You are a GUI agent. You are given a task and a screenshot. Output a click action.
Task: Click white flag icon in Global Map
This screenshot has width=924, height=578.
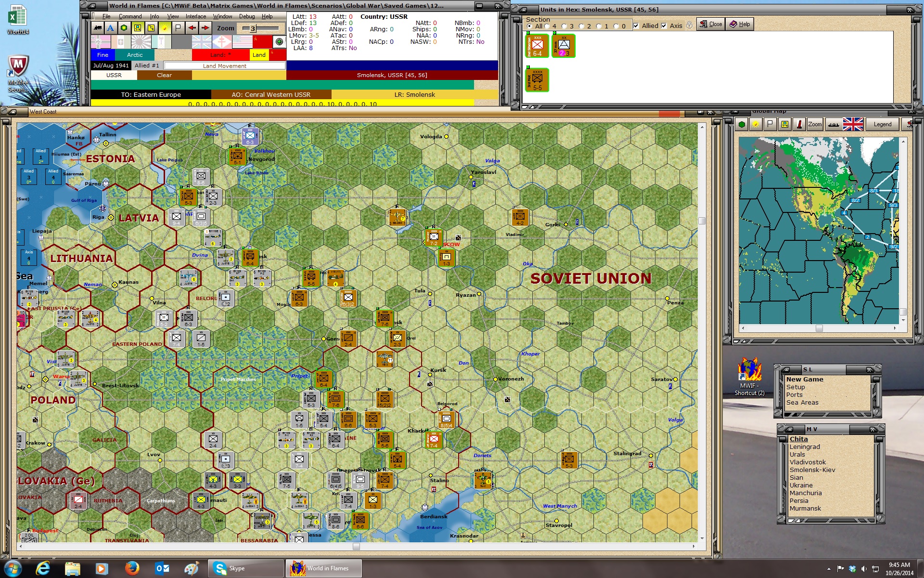click(770, 124)
